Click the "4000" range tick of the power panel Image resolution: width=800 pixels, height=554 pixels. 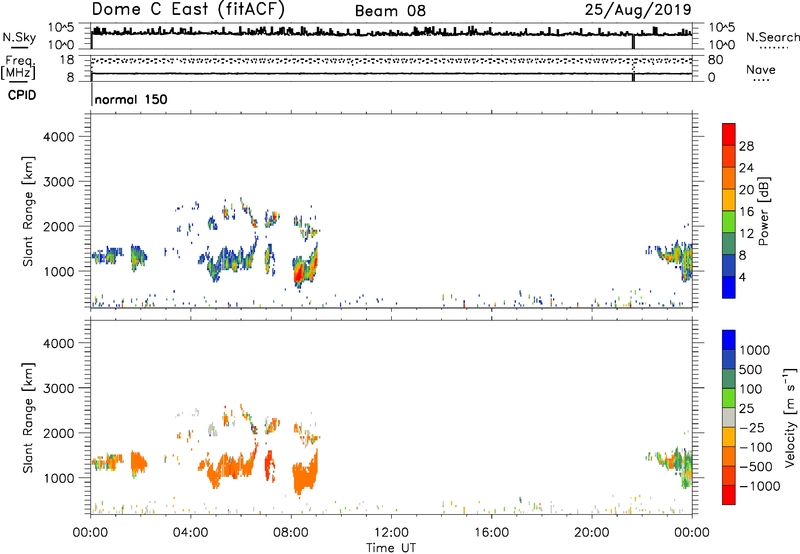click(x=59, y=137)
